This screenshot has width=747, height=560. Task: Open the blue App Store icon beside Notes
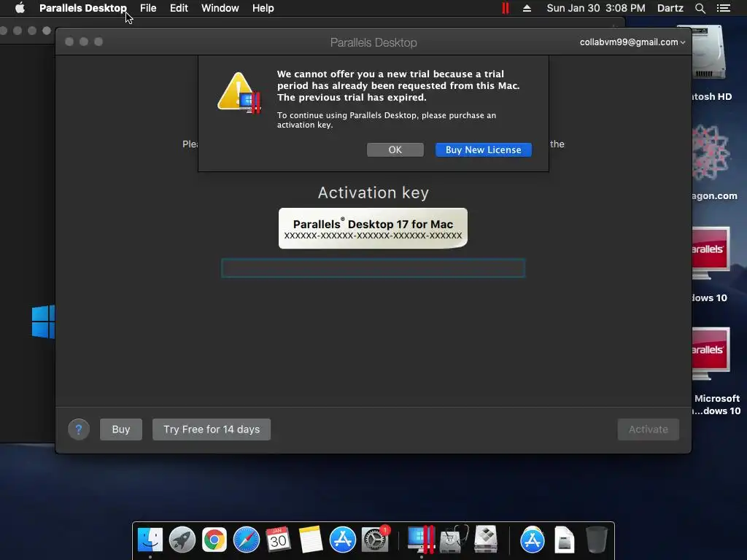pos(343,540)
